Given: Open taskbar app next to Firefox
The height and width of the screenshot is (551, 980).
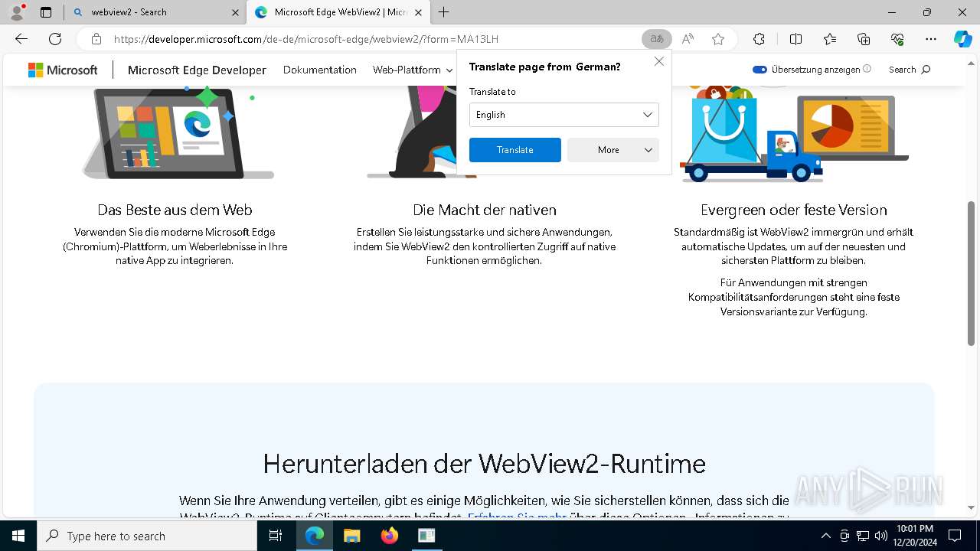Looking at the screenshot, I should pyautogui.click(x=426, y=536).
